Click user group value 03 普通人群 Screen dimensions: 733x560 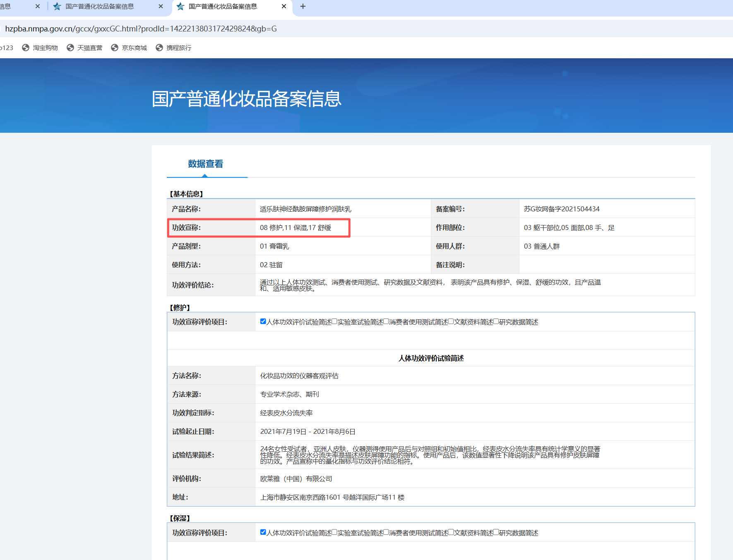tap(542, 246)
